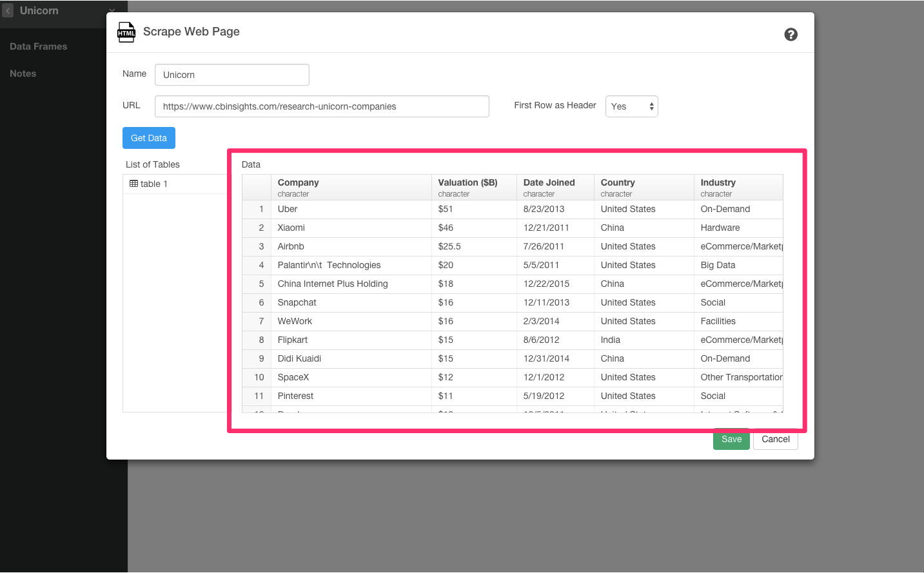Image resolution: width=924 pixels, height=573 pixels.
Task: Click the India country cell
Action: point(644,340)
